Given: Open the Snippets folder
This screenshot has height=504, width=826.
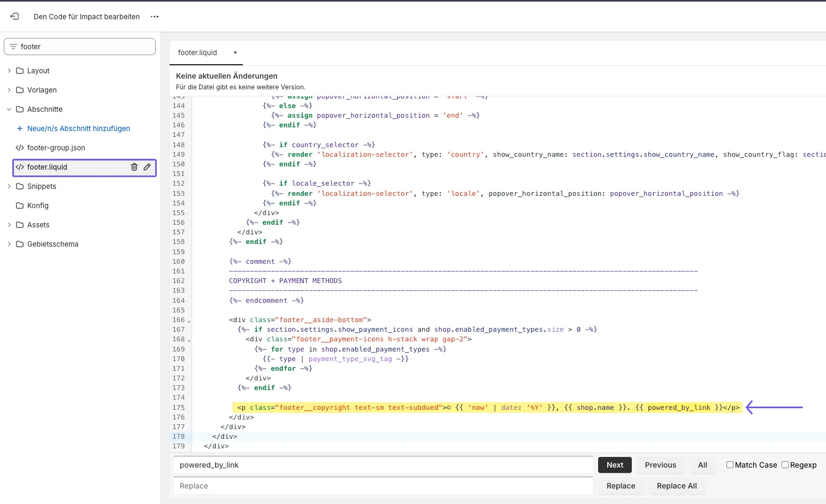Looking at the screenshot, I should coord(42,186).
